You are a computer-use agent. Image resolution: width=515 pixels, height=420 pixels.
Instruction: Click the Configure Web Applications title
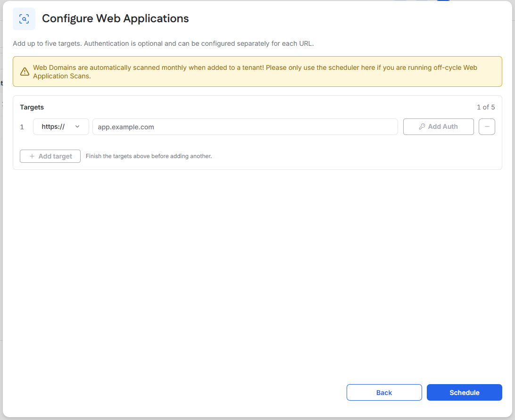(115, 19)
